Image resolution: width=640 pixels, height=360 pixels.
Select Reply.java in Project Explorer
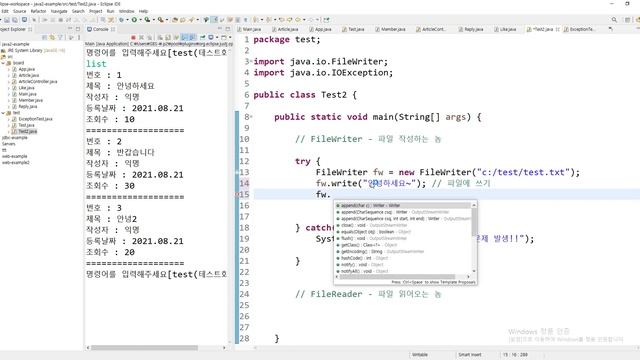(27, 107)
